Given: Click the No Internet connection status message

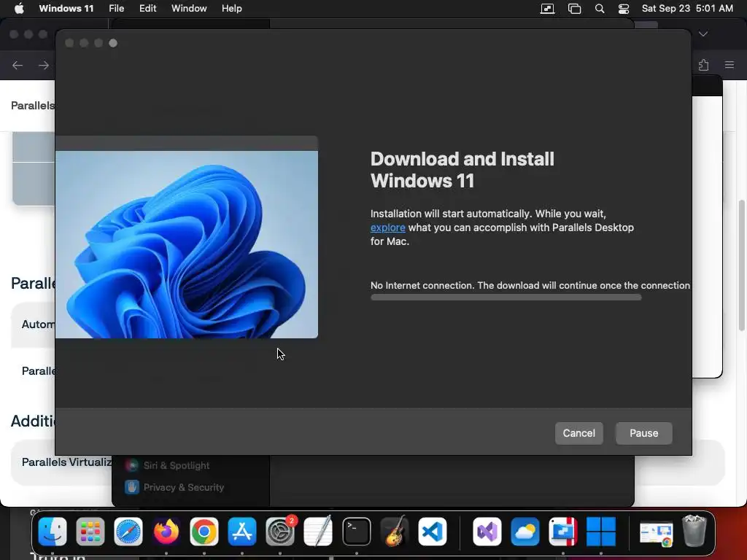Looking at the screenshot, I should pyautogui.click(x=530, y=285).
